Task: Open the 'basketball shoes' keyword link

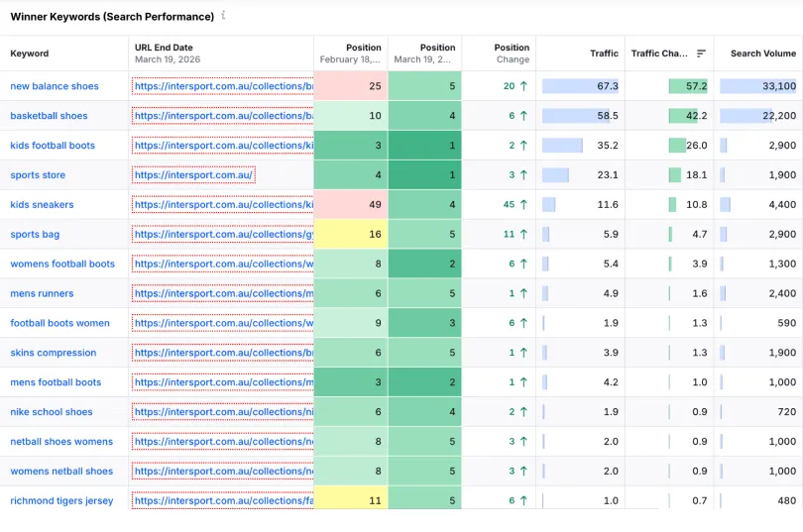Action: [x=49, y=116]
